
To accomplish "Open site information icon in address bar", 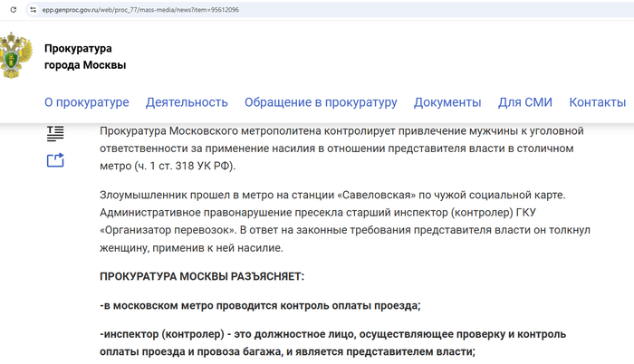I will 33,9.
